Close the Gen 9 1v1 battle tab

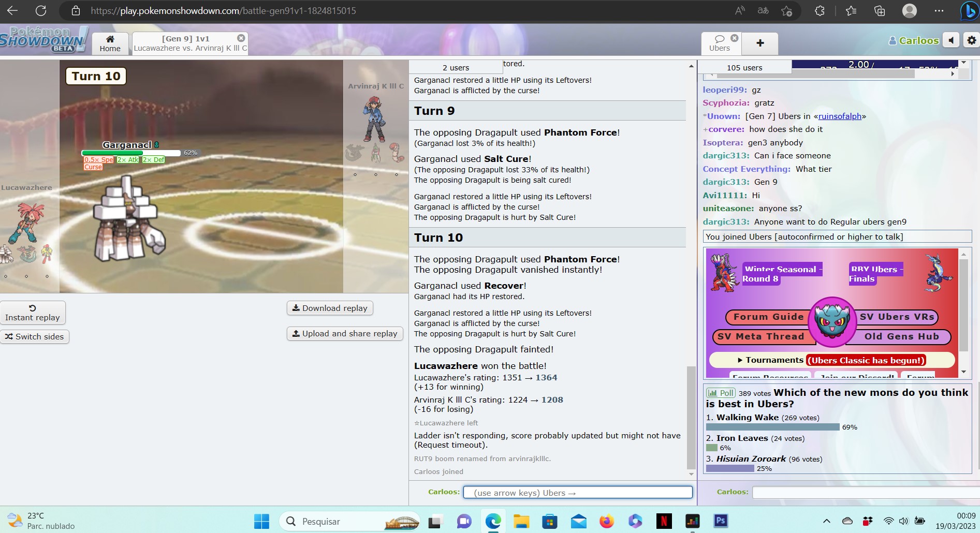pyautogui.click(x=241, y=38)
